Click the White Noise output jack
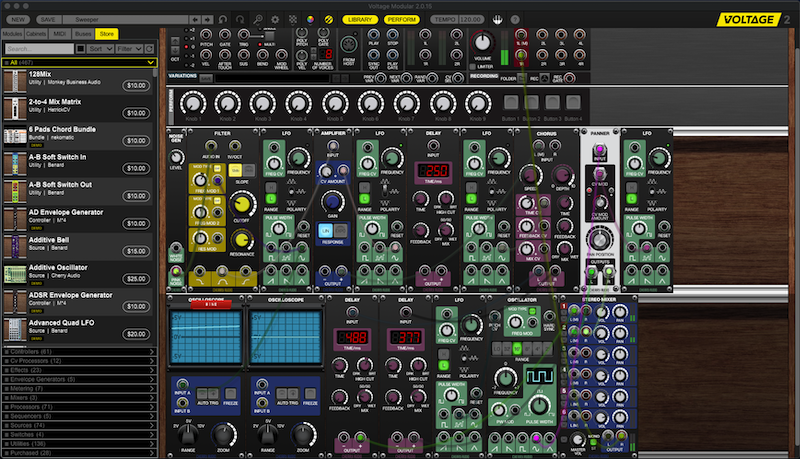 click(x=176, y=248)
